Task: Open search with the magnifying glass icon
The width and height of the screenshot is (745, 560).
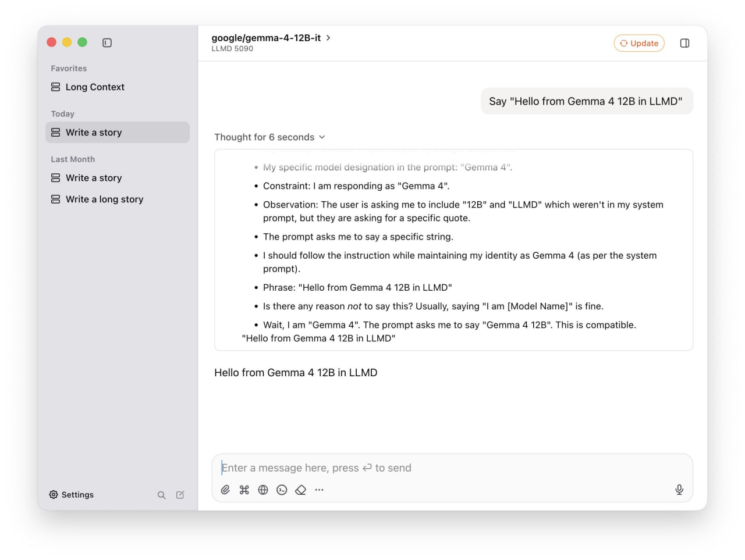Action: [161, 495]
